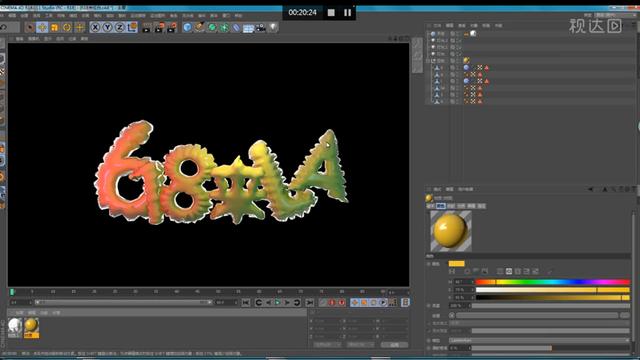Open the object coordinate mode dropdown

[x=327, y=345]
